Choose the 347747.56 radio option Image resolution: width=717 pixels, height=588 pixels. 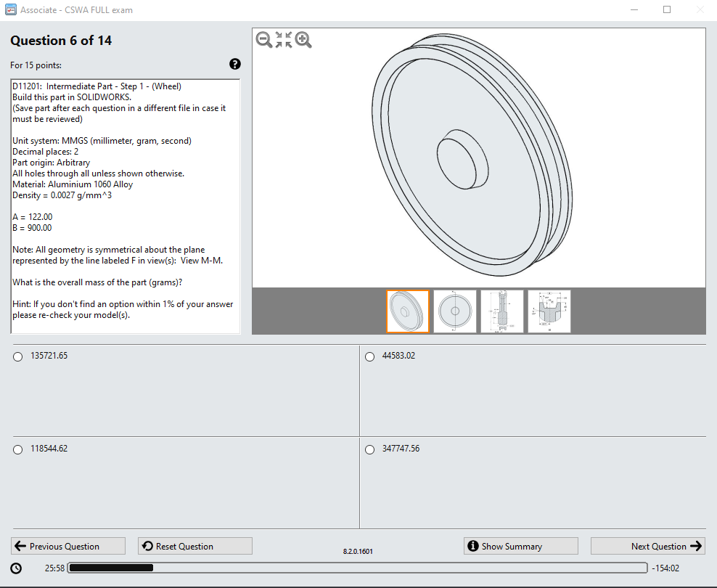[370, 449]
